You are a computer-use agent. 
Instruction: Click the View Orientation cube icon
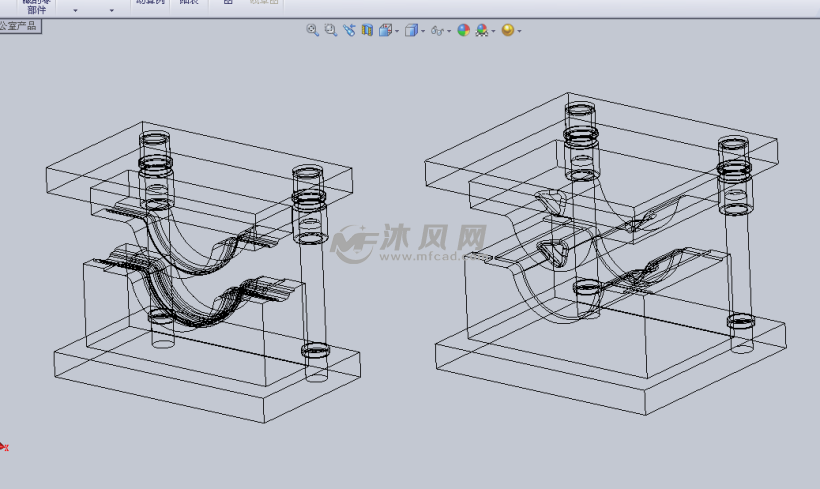click(385, 30)
